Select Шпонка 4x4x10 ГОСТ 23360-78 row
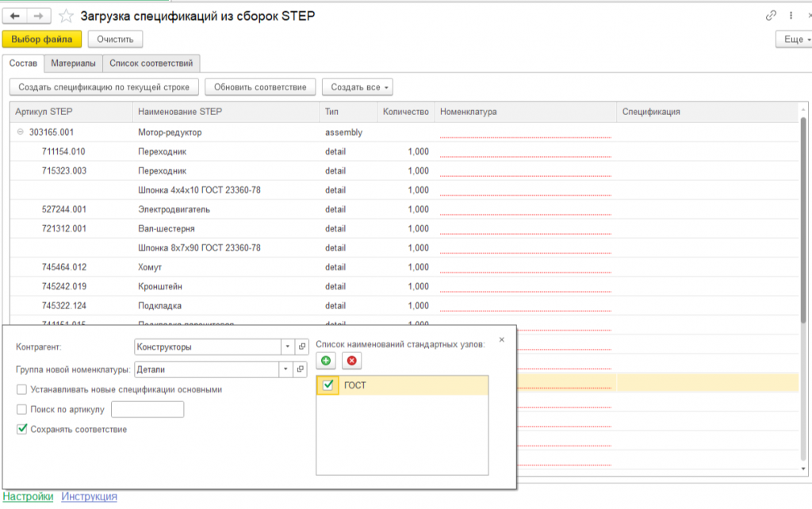The width and height of the screenshot is (812, 509). click(404, 190)
